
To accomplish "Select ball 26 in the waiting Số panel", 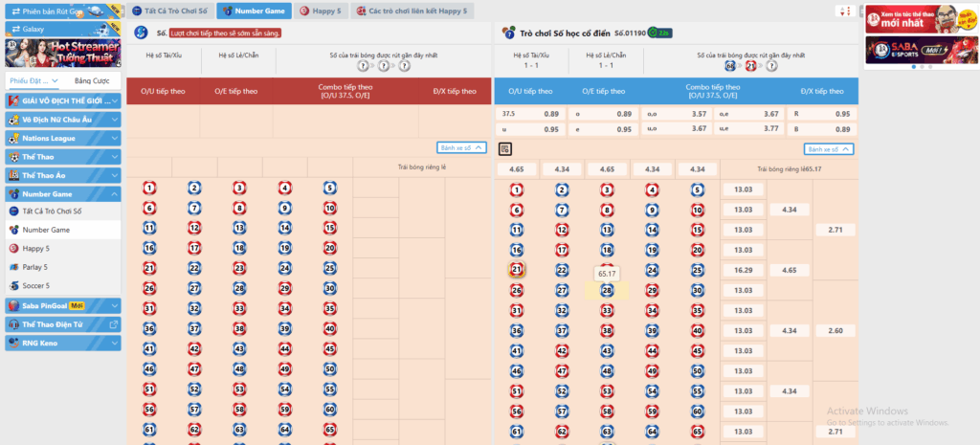I will pos(148,288).
